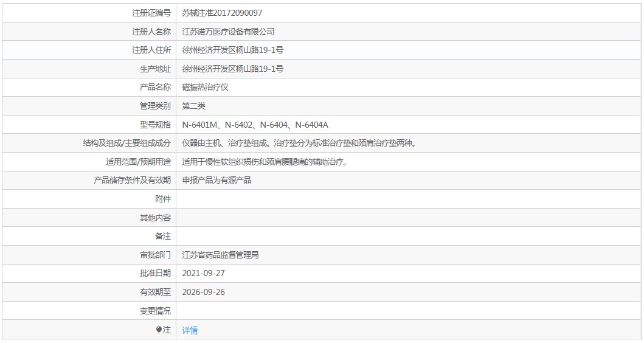Select approving authority 江苏省药品监督管理局
The width and height of the screenshot is (644, 343).
(x=220, y=255)
